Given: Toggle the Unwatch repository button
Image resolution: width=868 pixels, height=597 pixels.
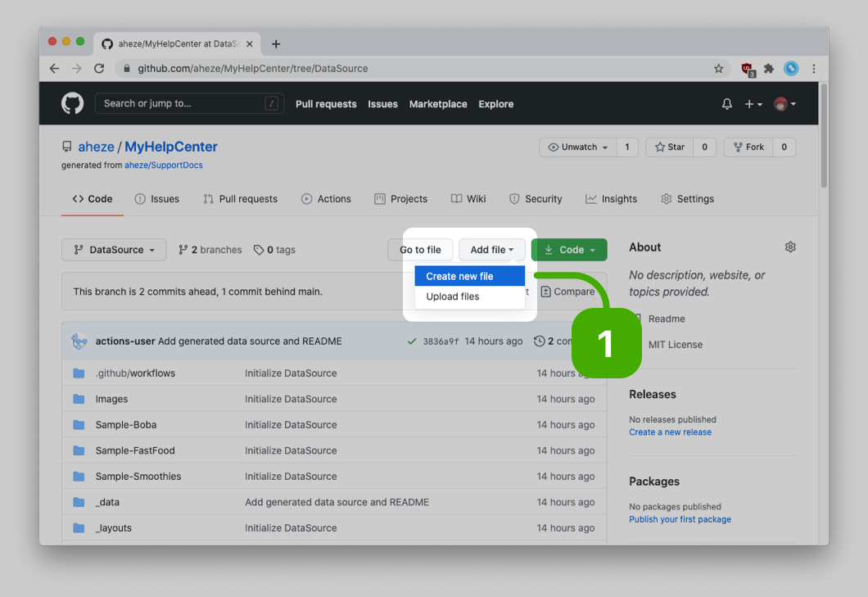Looking at the screenshot, I should pos(578,147).
